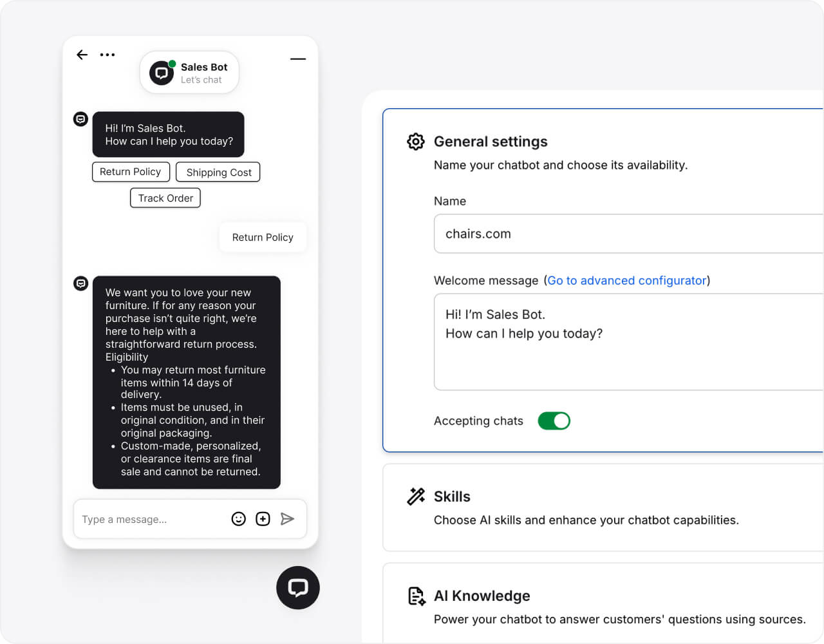This screenshot has width=824, height=644.
Task: Click the General settings gear icon
Action: tap(416, 142)
